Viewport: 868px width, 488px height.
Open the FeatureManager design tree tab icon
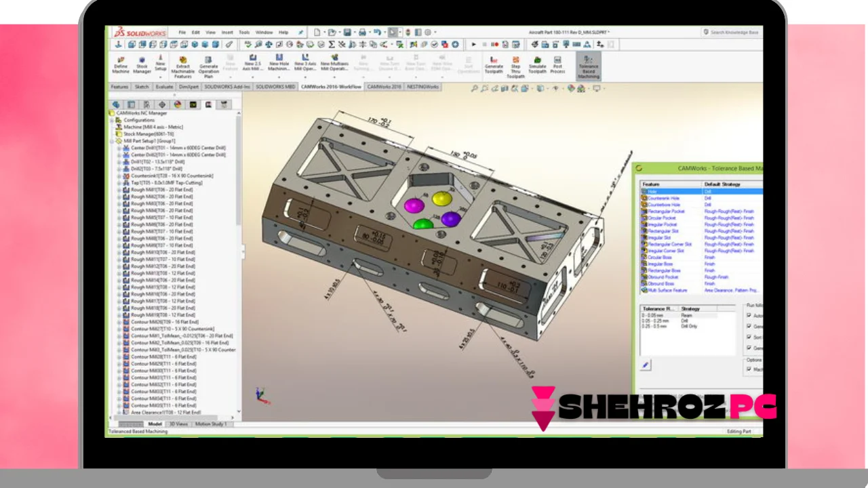pyautogui.click(x=117, y=104)
